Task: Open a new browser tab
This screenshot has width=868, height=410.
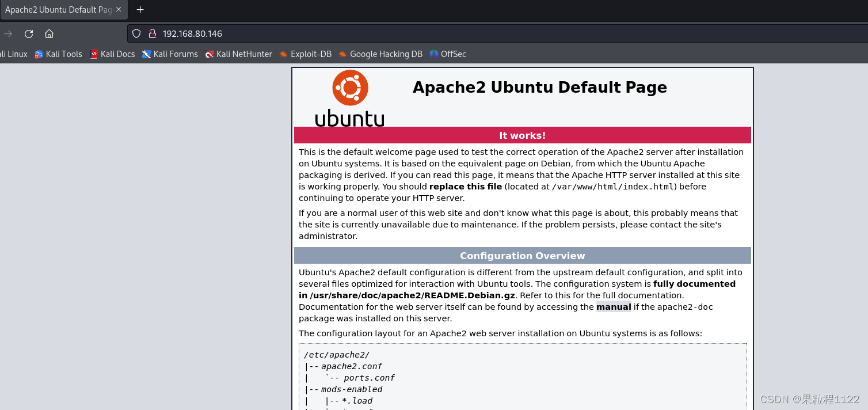Action: pyautogui.click(x=140, y=10)
